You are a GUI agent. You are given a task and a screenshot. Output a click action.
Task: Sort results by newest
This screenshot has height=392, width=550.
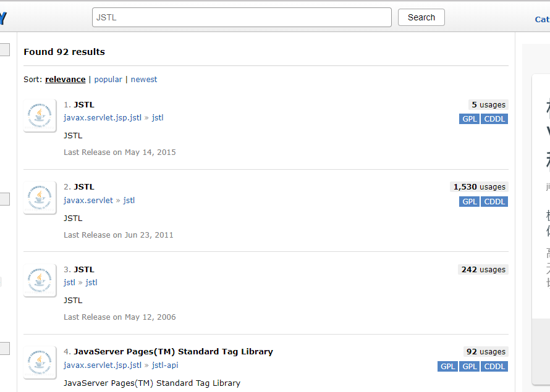click(x=144, y=80)
